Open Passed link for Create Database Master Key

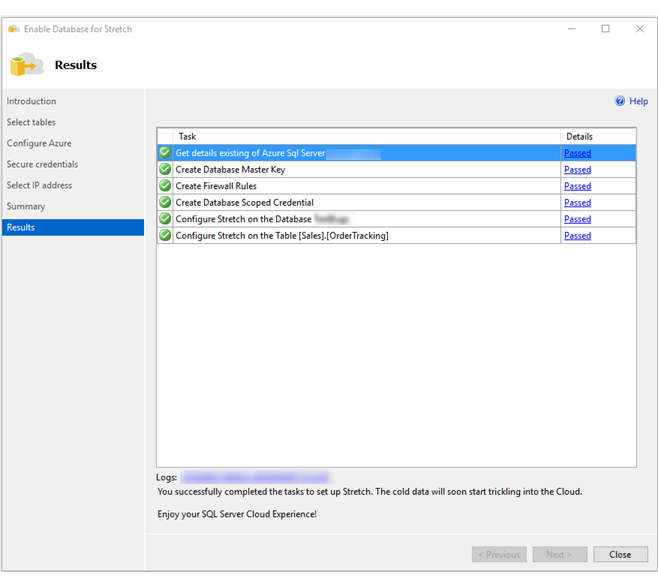(577, 170)
